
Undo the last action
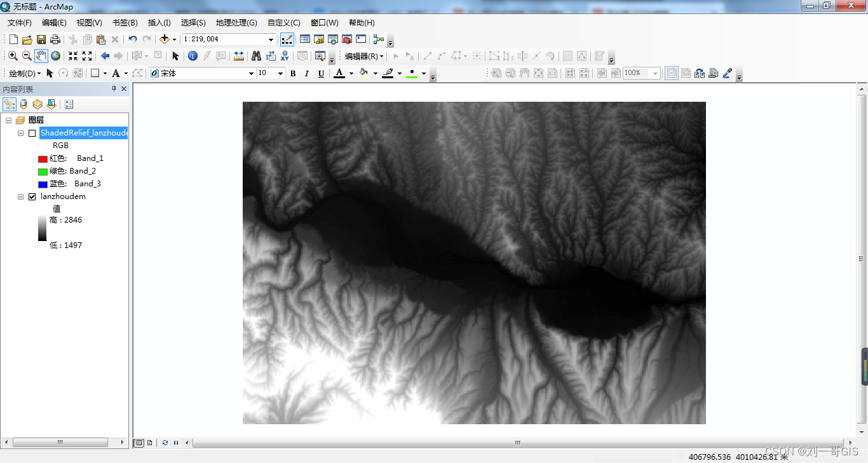click(x=133, y=39)
